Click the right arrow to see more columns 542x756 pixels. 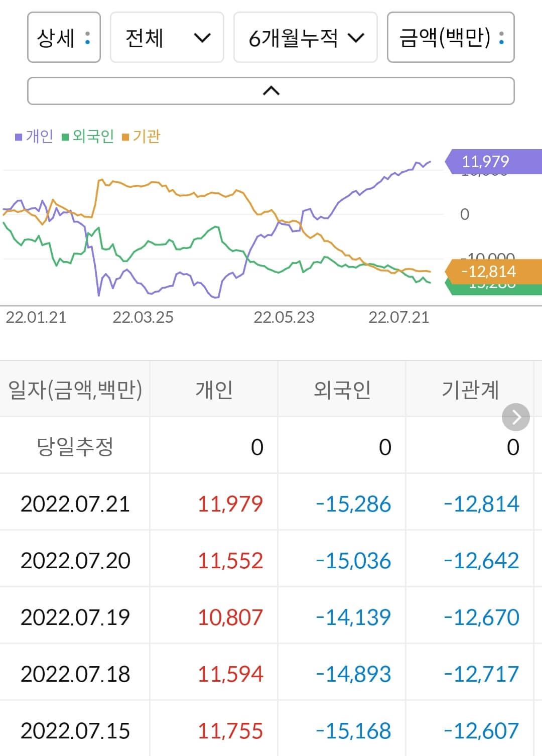pos(515,417)
